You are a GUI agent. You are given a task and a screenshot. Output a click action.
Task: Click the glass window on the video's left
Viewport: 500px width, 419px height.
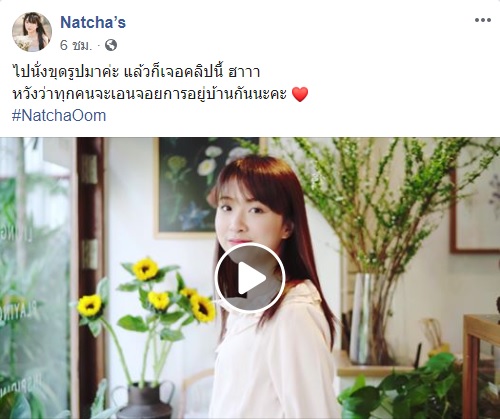[x=35, y=278]
